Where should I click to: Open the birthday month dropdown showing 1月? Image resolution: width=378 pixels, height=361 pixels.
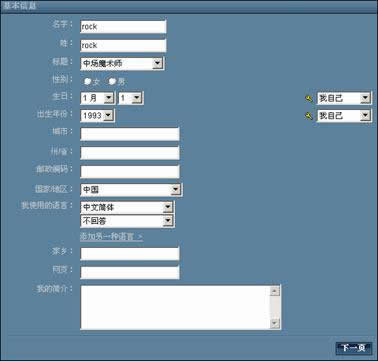(98, 98)
